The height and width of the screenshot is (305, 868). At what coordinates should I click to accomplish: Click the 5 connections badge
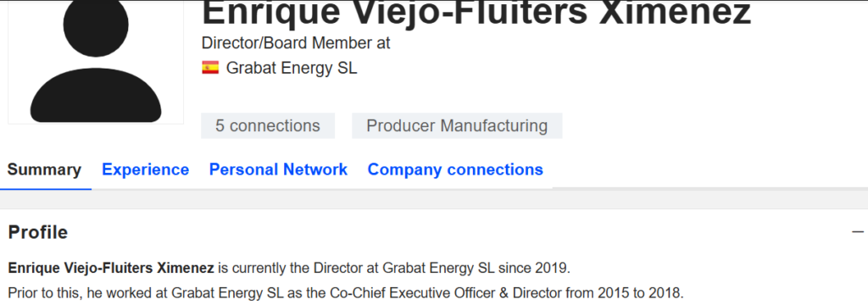(268, 125)
